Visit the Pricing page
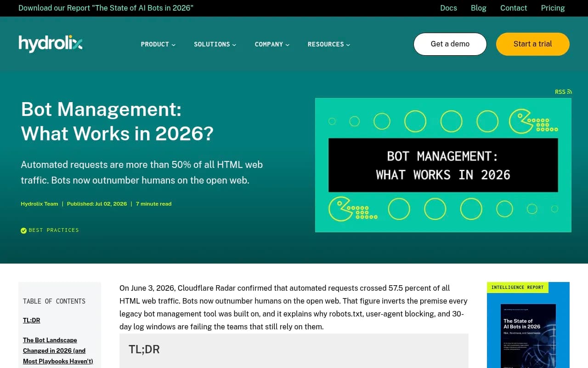 [x=553, y=8]
